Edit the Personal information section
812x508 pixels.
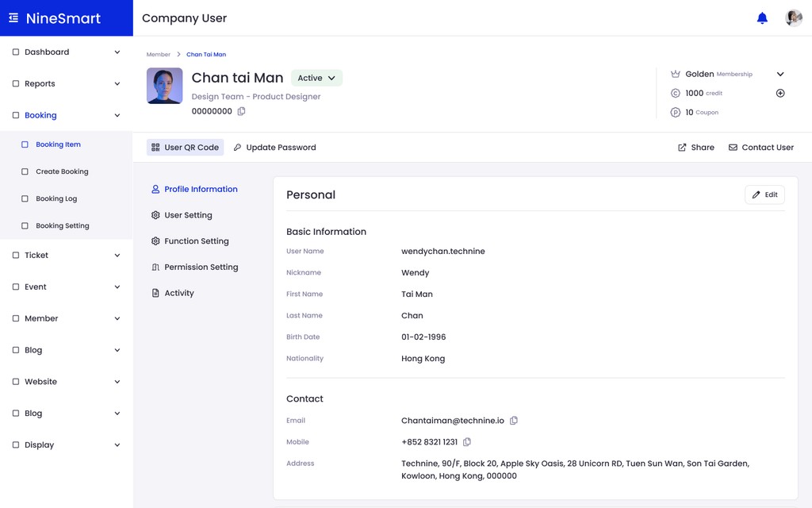click(764, 194)
